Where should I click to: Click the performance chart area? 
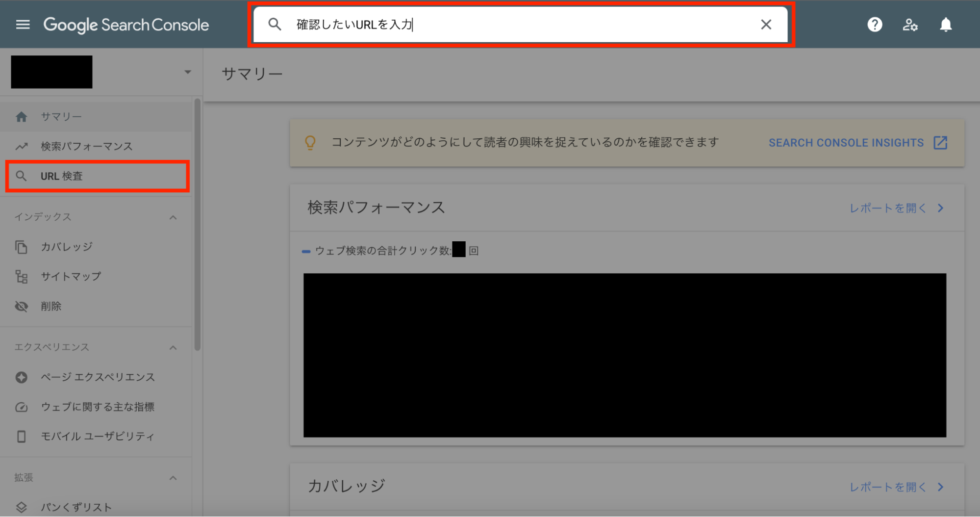coord(625,355)
